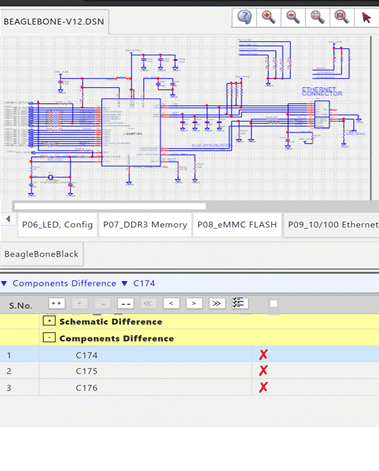Select the zoom in magnifier tool

(x=269, y=17)
